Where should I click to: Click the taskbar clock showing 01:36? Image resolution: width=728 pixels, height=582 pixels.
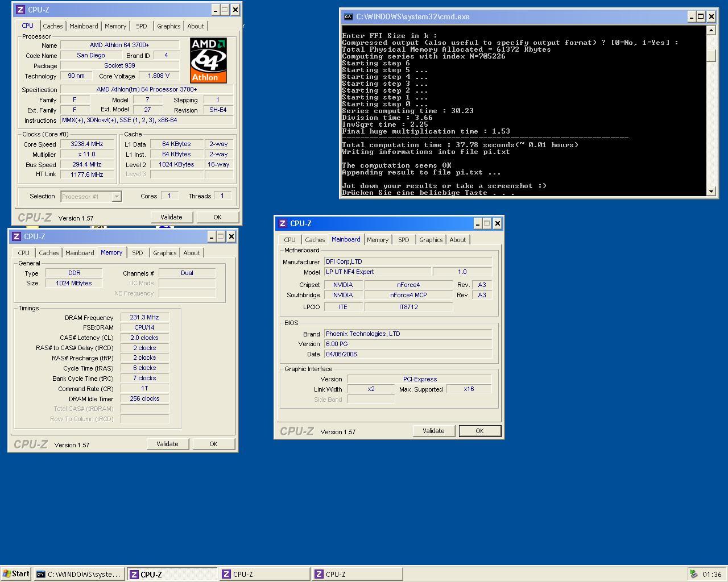coord(712,574)
